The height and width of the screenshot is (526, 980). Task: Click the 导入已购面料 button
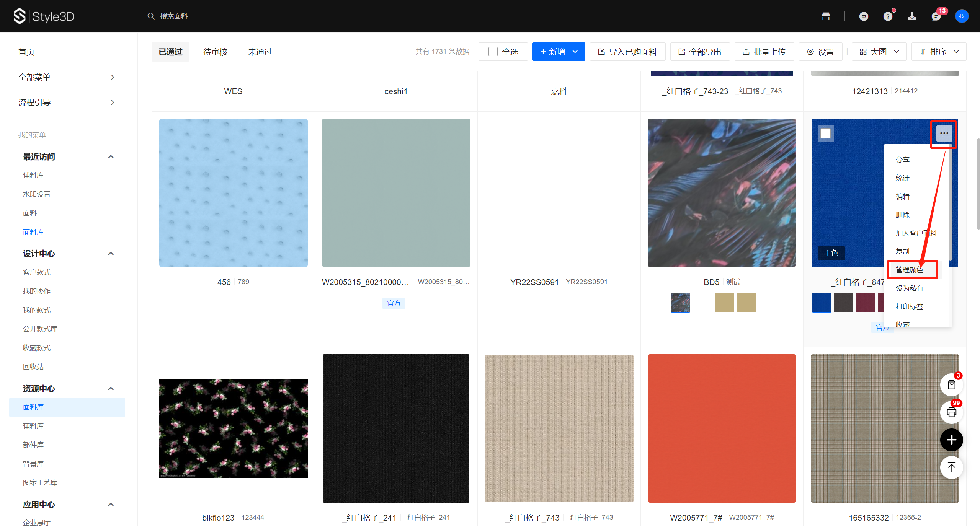(627, 52)
